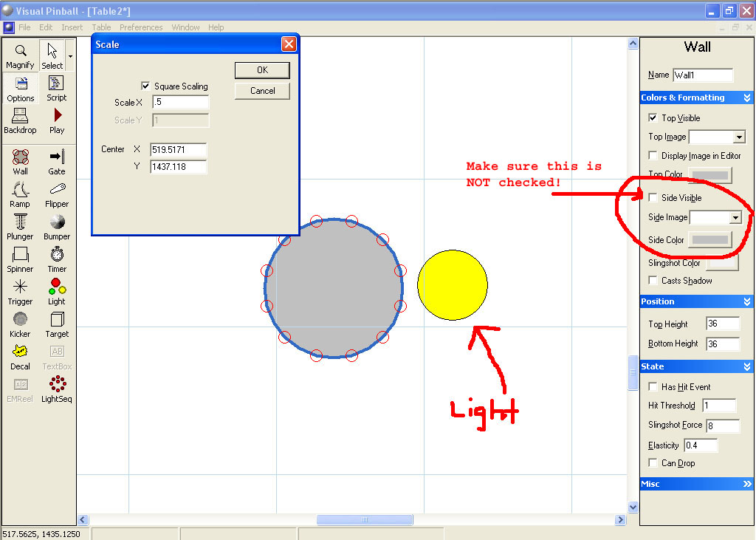
Task: Open the Preferences menu
Action: [x=141, y=27]
